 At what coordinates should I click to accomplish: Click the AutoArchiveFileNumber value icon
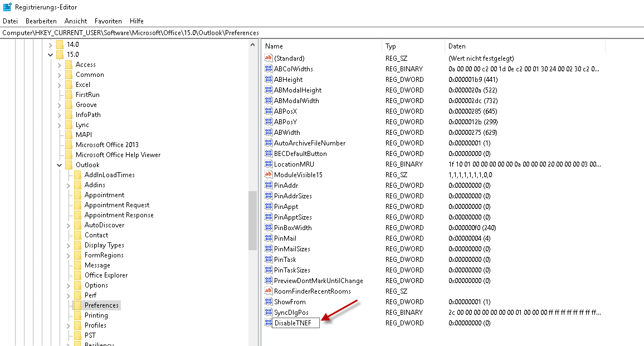[x=268, y=143]
